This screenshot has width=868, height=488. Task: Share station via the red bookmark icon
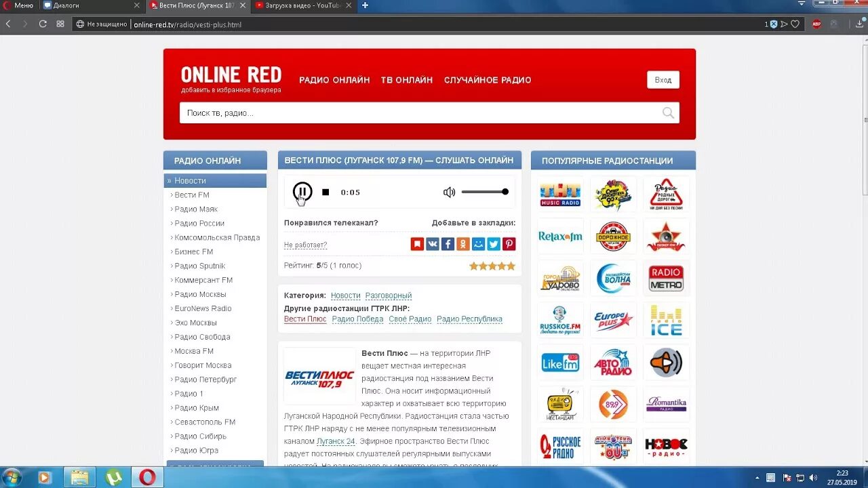(x=417, y=244)
